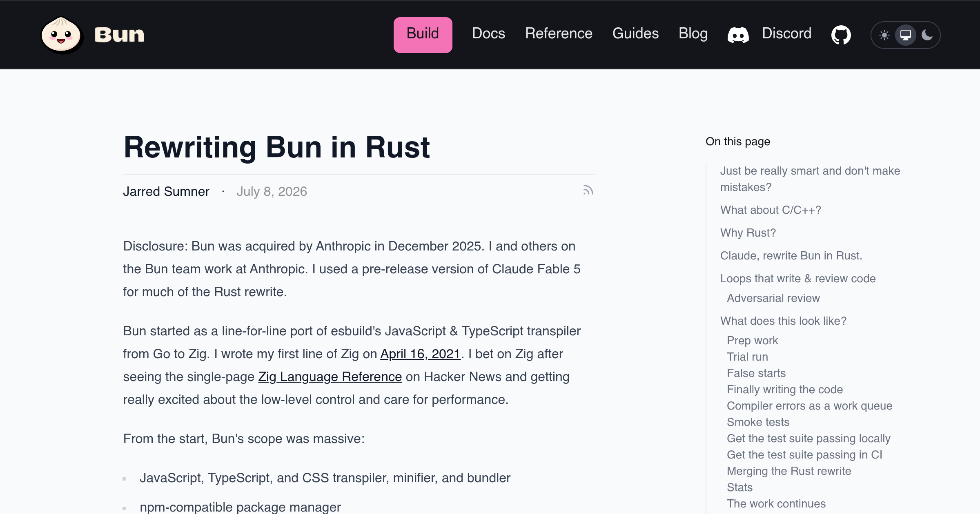Jump to Loops that write & review code

(x=798, y=278)
